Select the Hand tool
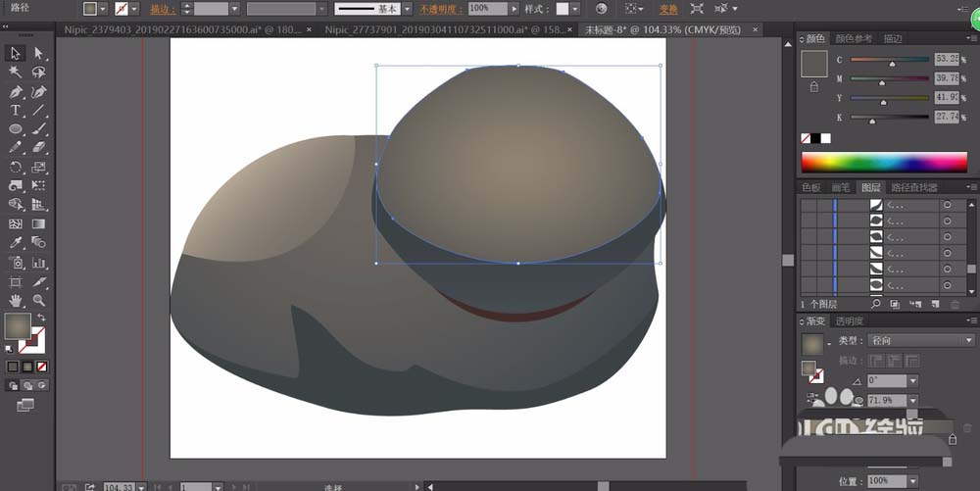The image size is (980, 491). click(16, 300)
